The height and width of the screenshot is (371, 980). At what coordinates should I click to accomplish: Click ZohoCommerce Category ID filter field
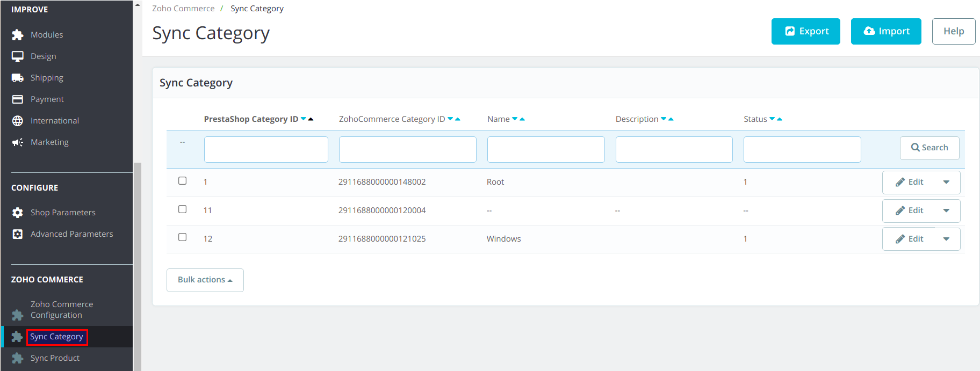point(408,149)
